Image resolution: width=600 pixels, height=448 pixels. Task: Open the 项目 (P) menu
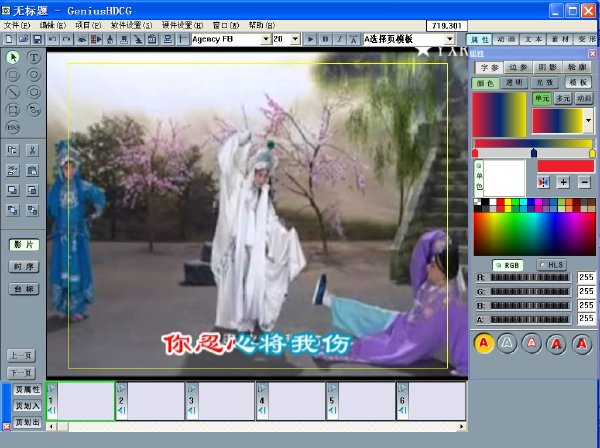(x=88, y=25)
